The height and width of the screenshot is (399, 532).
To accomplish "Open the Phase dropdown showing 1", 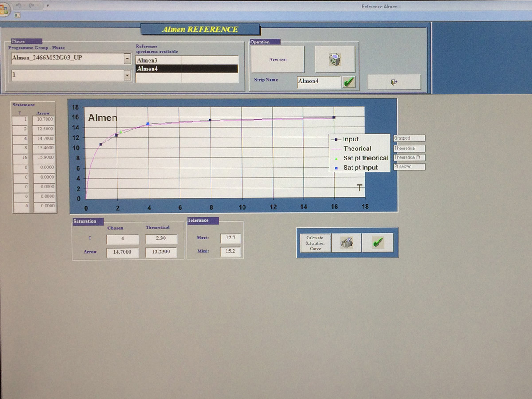I will coord(127,76).
